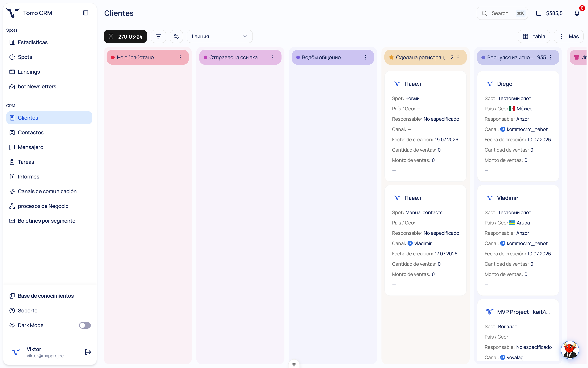
Task: Open the 1 линия pipeline dropdown
Action: pyautogui.click(x=220, y=36)
